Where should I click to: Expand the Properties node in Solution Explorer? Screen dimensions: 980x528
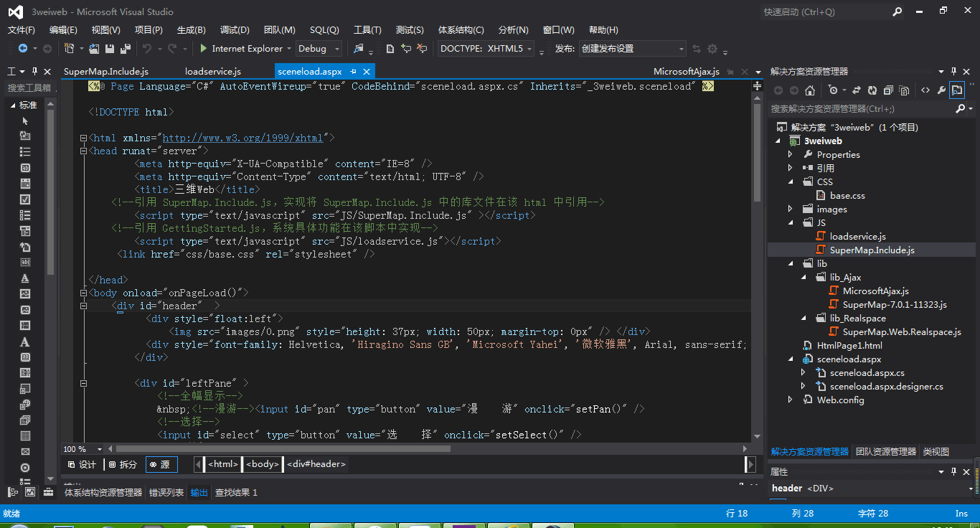point(791,155)
